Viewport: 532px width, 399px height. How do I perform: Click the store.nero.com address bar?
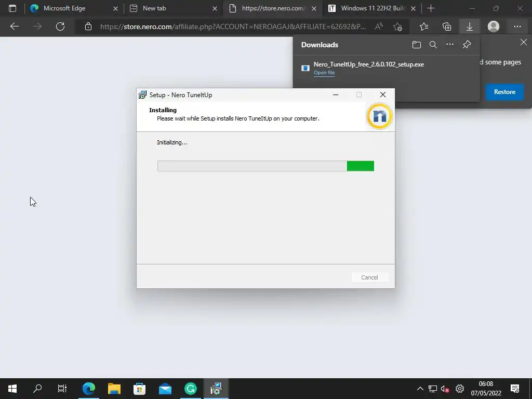(233, 26)
